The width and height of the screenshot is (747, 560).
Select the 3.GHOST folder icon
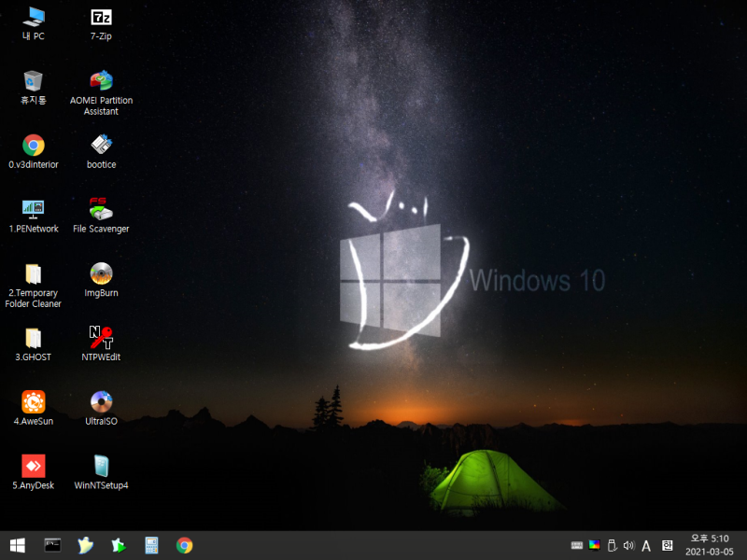[34, 337]
